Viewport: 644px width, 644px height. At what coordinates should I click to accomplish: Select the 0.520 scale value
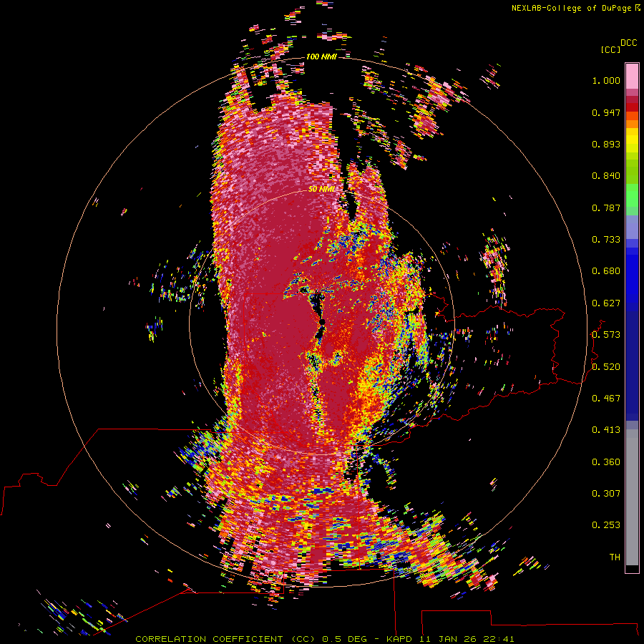point(606,367)
